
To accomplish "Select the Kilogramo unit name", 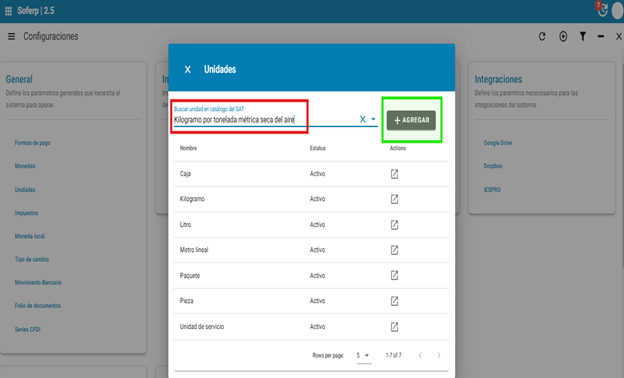I will (x=192, y=199).
